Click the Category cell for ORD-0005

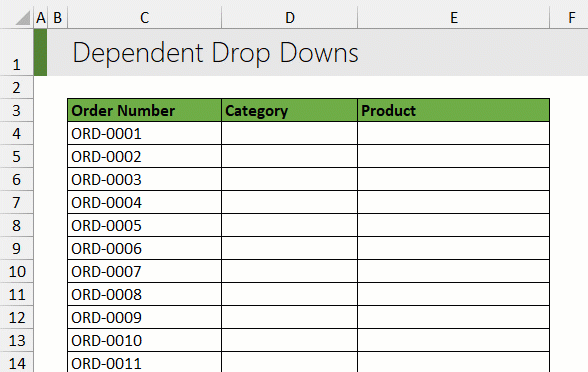tap(290, 225)
